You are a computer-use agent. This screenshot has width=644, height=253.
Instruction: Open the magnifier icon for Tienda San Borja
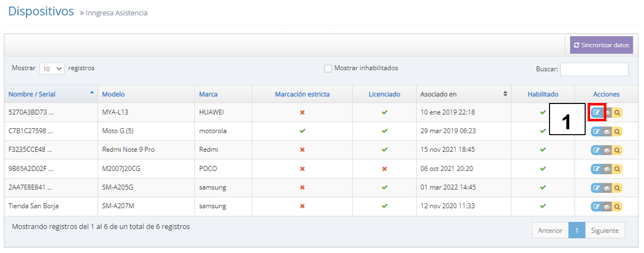[617, 206]
